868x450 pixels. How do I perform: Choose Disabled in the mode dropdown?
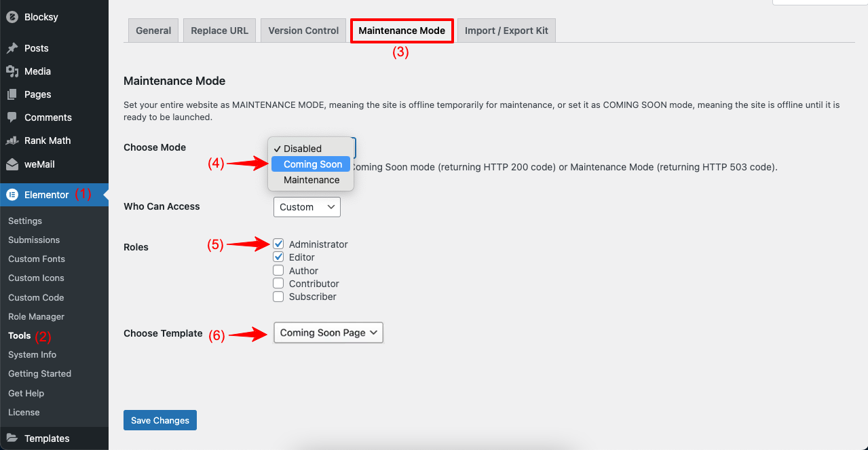311,149
